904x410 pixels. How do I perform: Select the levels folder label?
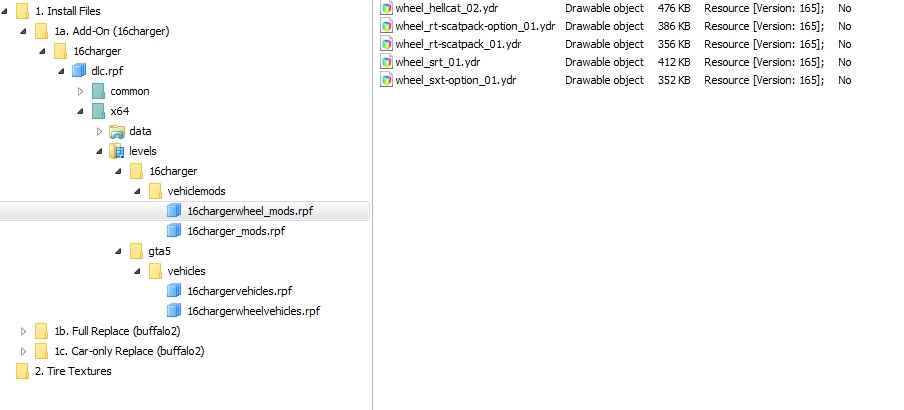(143, 151)
